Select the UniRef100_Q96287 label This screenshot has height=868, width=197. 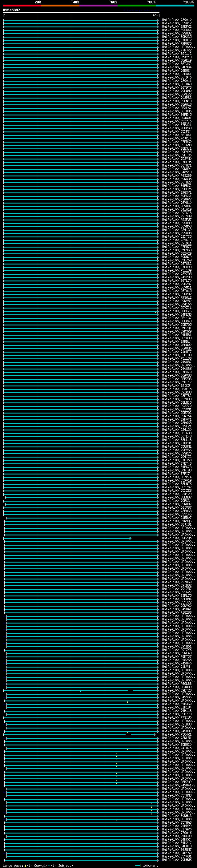(176, 284)
